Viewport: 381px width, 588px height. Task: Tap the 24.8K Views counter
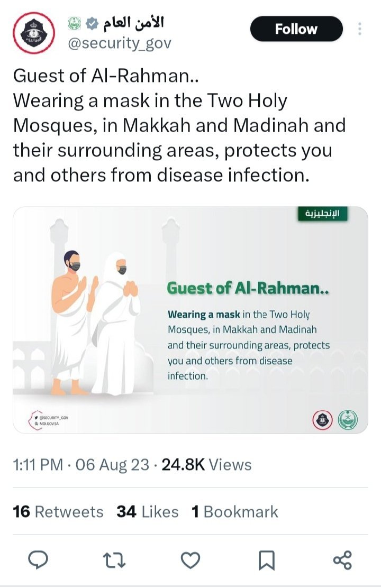pyautogui.click(x=206, y=465)
